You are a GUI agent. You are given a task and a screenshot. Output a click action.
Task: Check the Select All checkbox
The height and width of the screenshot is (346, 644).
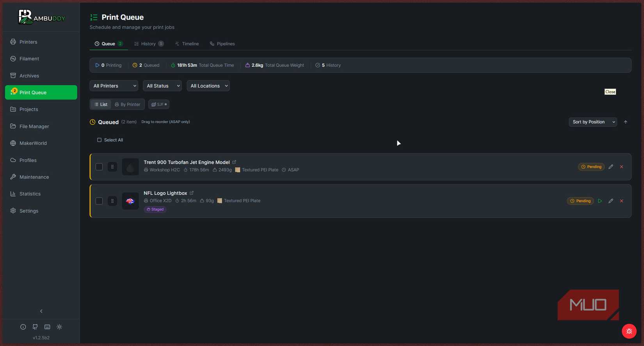coord(99,140)
